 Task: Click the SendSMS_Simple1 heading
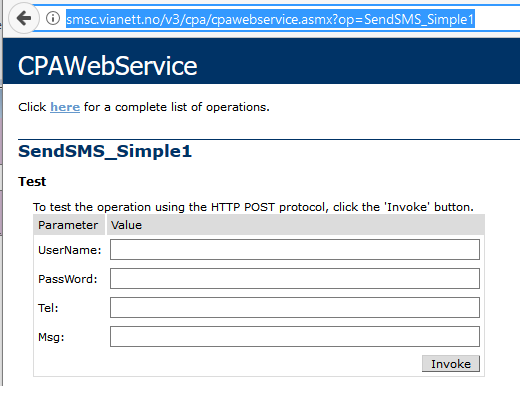click(x=105, y=151)
